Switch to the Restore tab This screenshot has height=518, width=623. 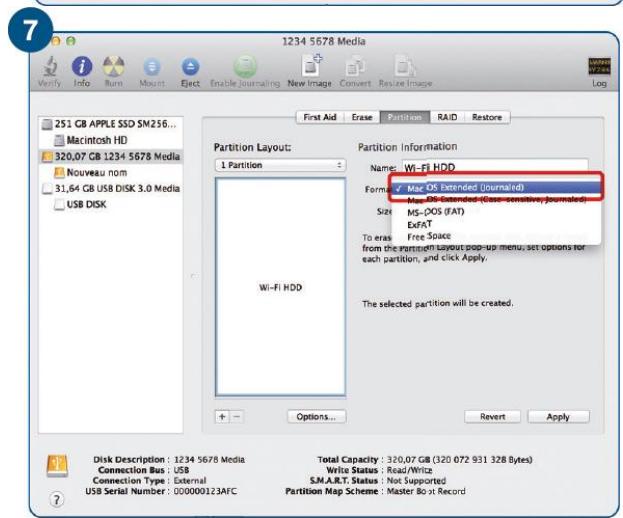coord(487,117)
